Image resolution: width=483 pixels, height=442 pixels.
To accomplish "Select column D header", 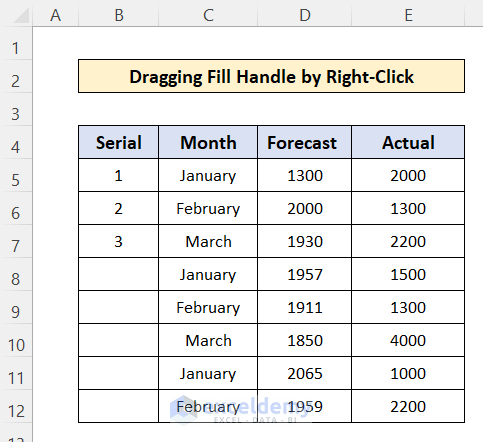I will (x=305, y=15).
